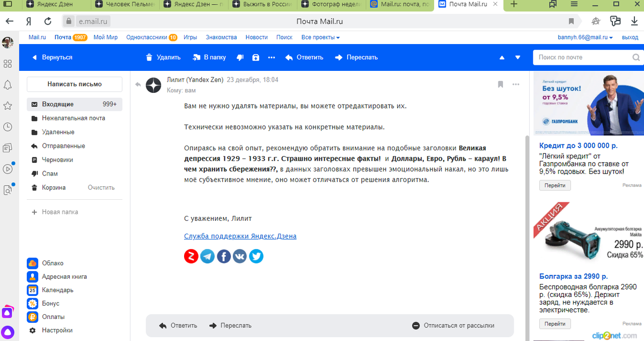Open the Болгарка за 2990 р. ad link
The image size is (644, 341).
[x=573, y=277]
